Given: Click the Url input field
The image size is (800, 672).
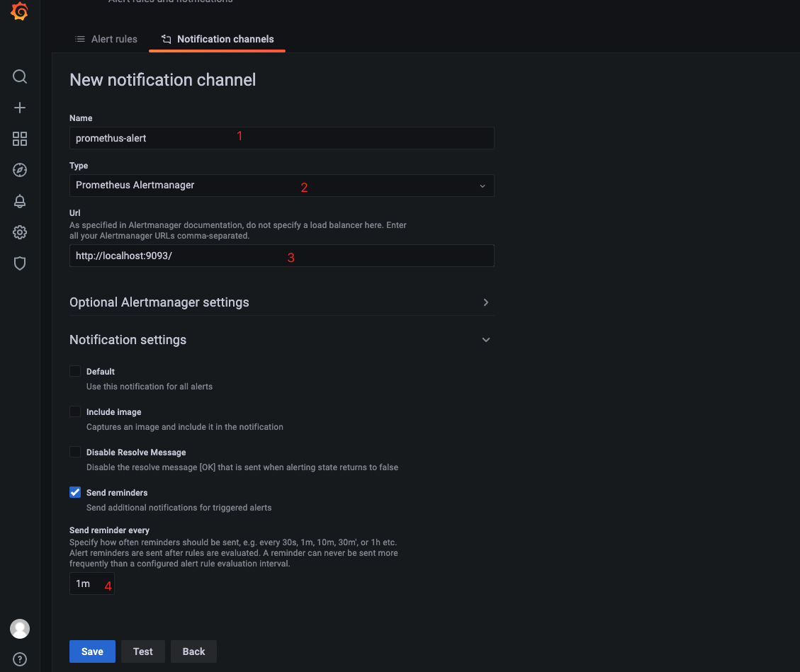Looking at the screenshot, I should tap(281, 256).
